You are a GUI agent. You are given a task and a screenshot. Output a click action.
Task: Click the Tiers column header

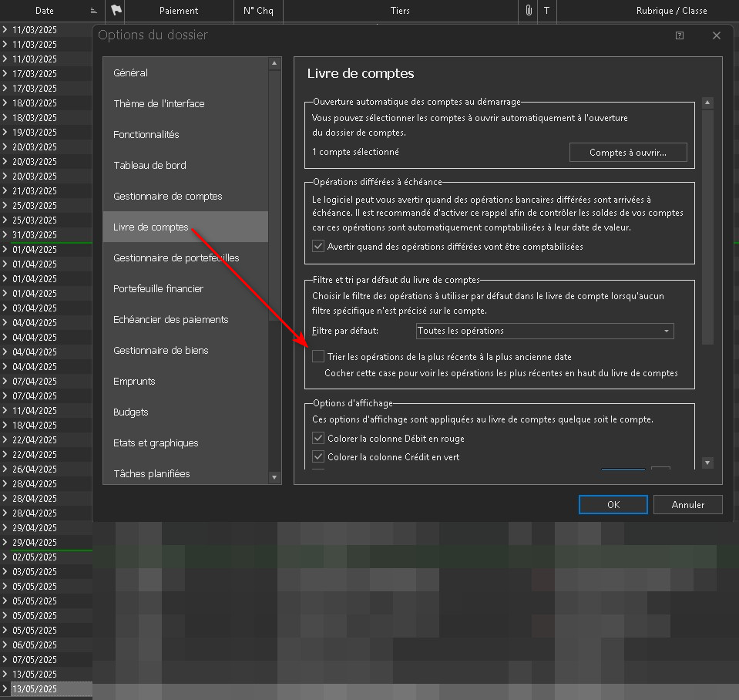click(x=400, y=10)
